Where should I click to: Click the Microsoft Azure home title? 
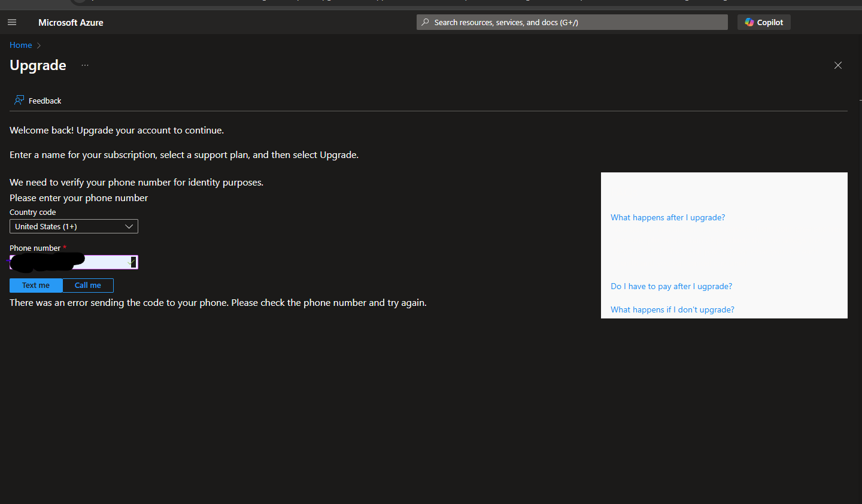[x=71, y=22]
